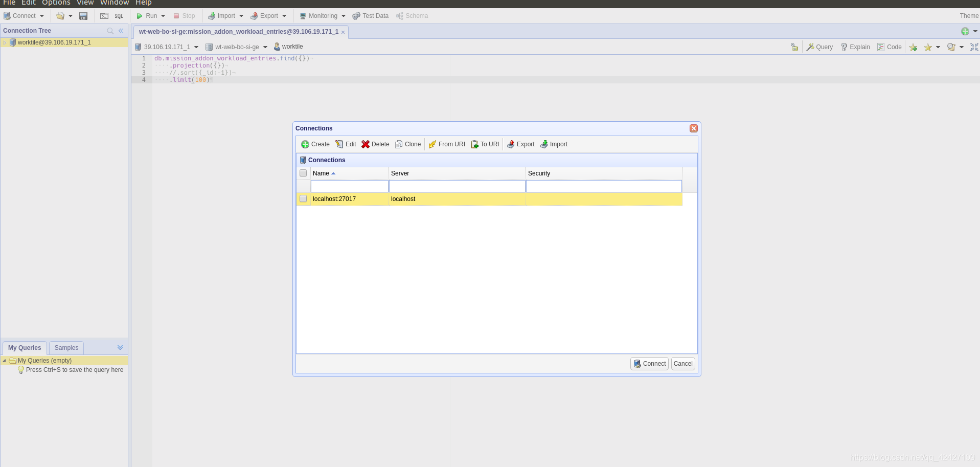Viewport: 980px width, 467px height.
Task: Check the localhost:27017 row checkbox
Action: click(303, 199)
